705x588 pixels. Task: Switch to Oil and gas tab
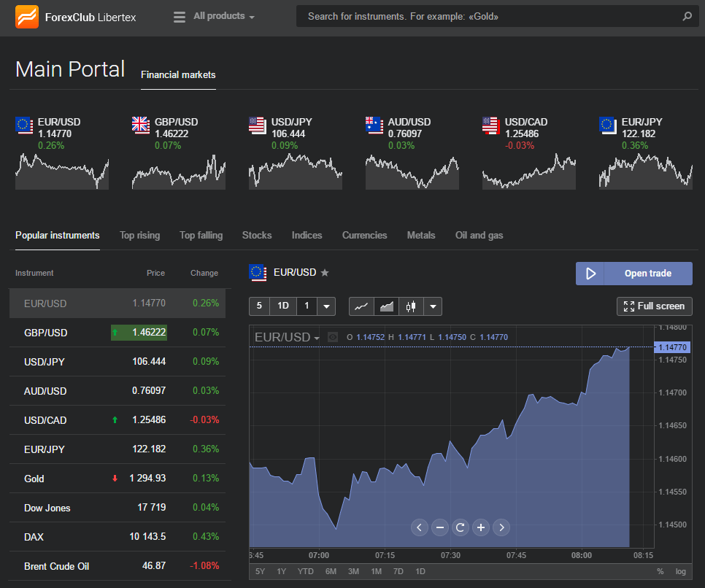pos(479,236)
